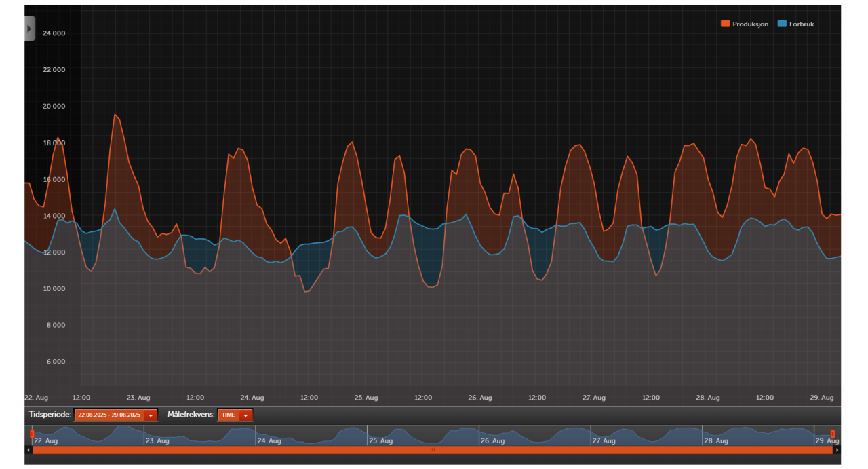Click the navigator scrollbar left arrow

coord(28,449)
